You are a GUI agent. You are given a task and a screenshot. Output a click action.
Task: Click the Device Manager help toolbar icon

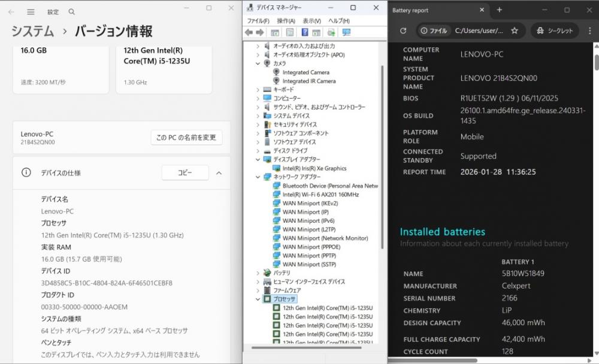click(305, 32)
